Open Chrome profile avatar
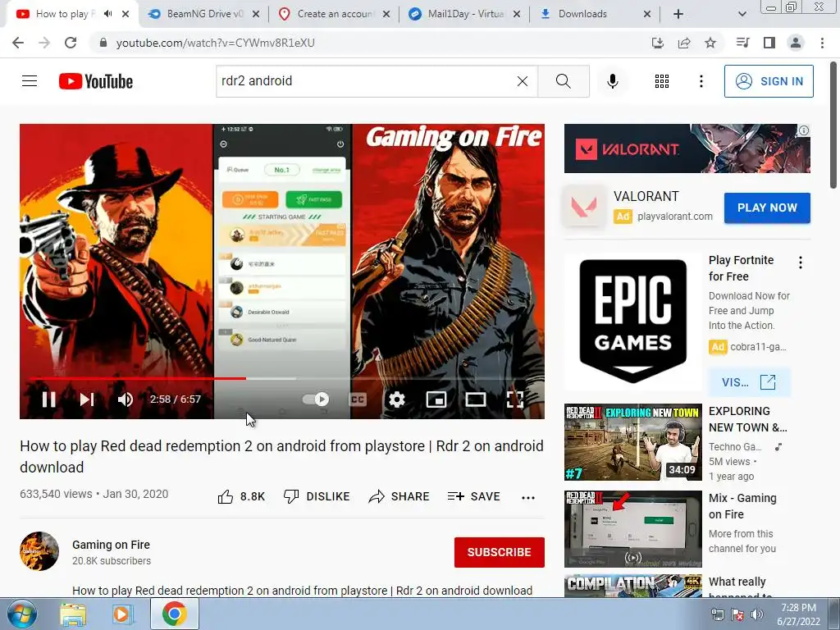The height and width of the screenshot is (630, 840). pos(796,43)
